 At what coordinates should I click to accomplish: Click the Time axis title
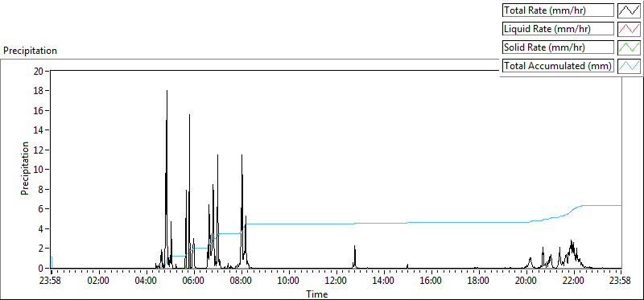pos(316,294)
